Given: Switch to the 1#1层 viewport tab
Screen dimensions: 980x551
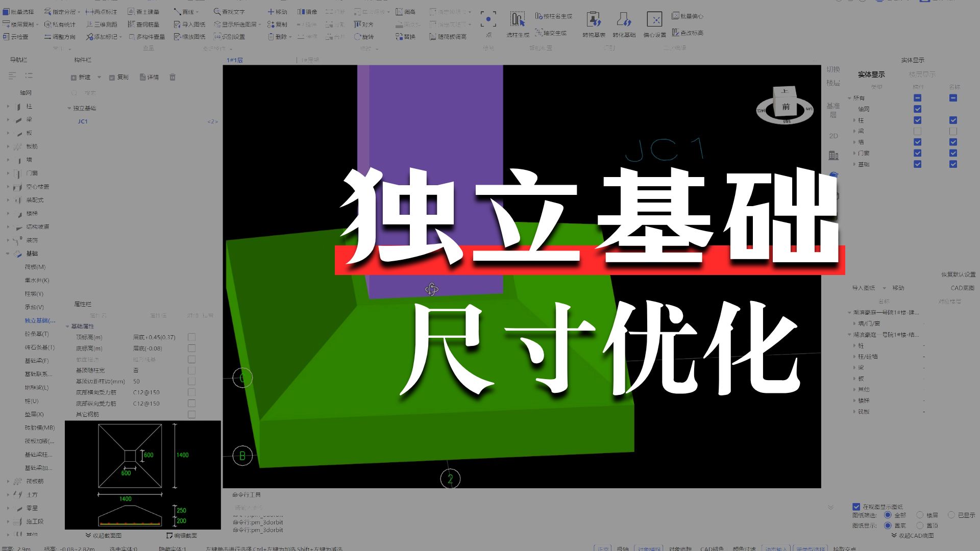Looking at the screenshot, I should tap(235, 60).
